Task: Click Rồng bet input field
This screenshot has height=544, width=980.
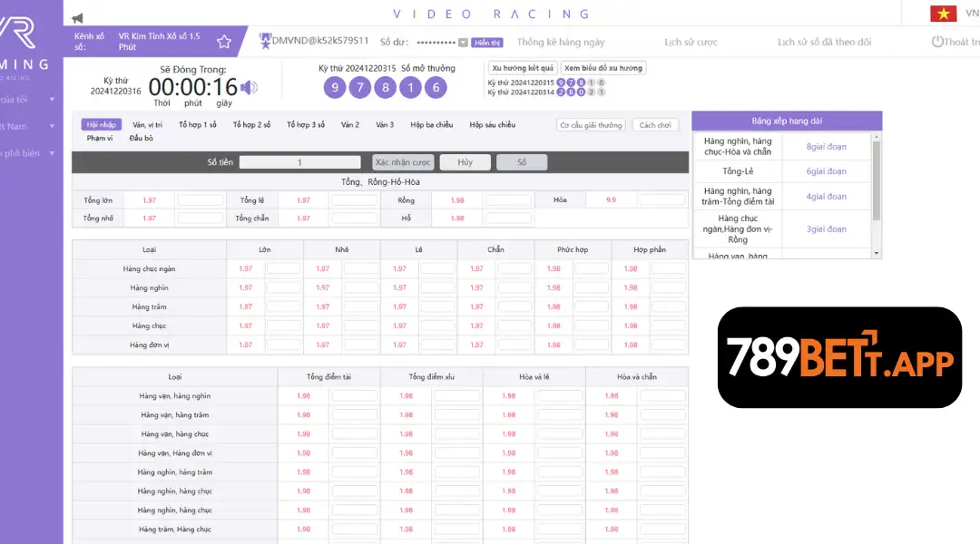Action: [x=508, y=200]
